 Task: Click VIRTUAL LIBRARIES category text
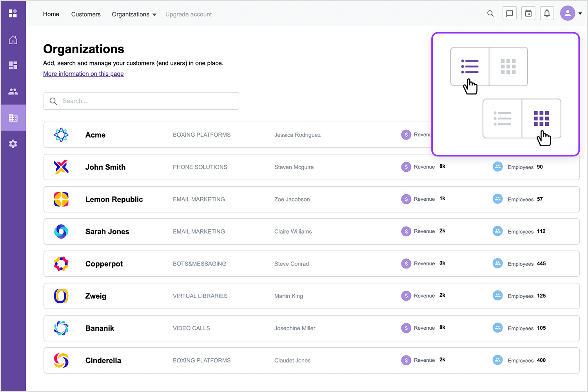pyautogui.click(x=200, y=296)
